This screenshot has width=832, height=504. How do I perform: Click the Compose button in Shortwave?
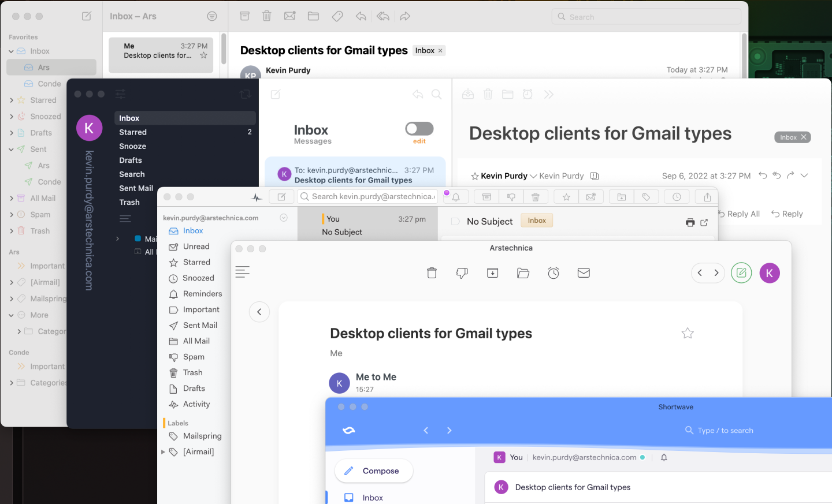[373, 471]
